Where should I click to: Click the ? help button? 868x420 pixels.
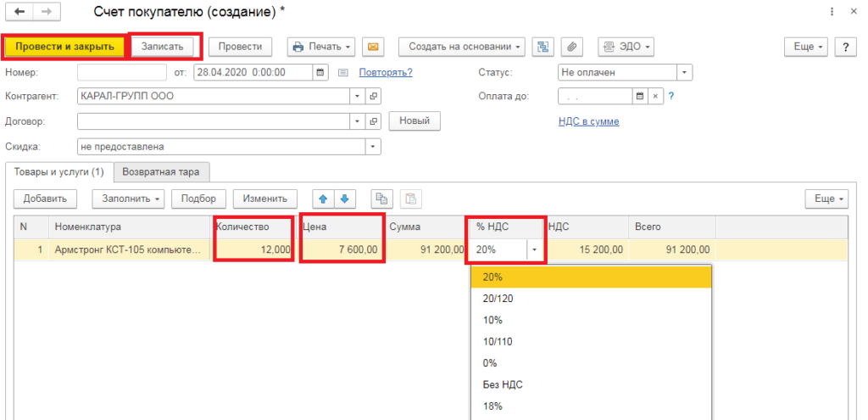pos(845,48)
